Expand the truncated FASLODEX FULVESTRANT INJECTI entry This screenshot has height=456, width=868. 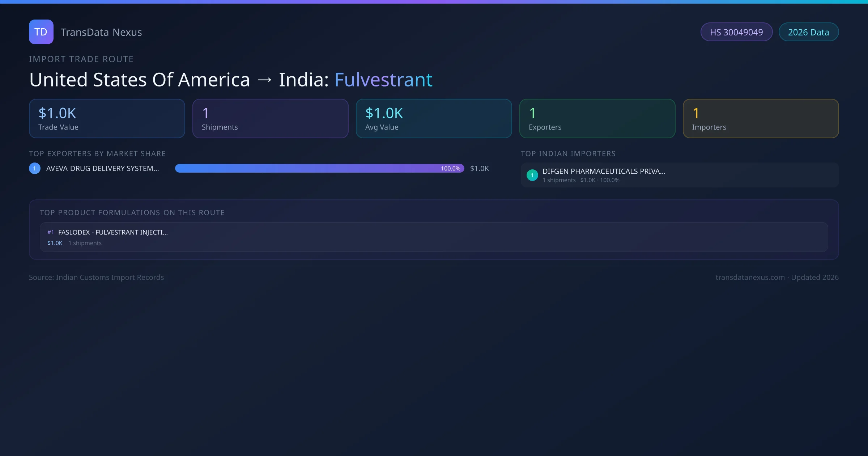tap(113, 232)
